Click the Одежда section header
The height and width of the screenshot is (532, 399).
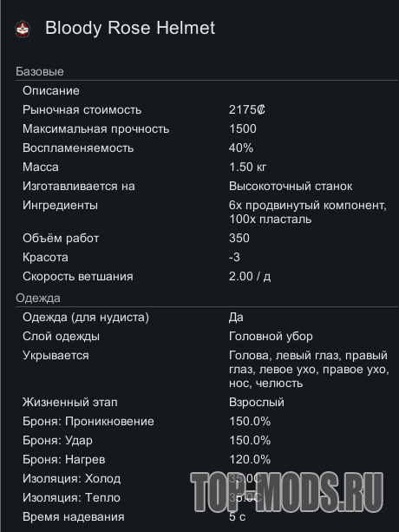pos(38,298)
